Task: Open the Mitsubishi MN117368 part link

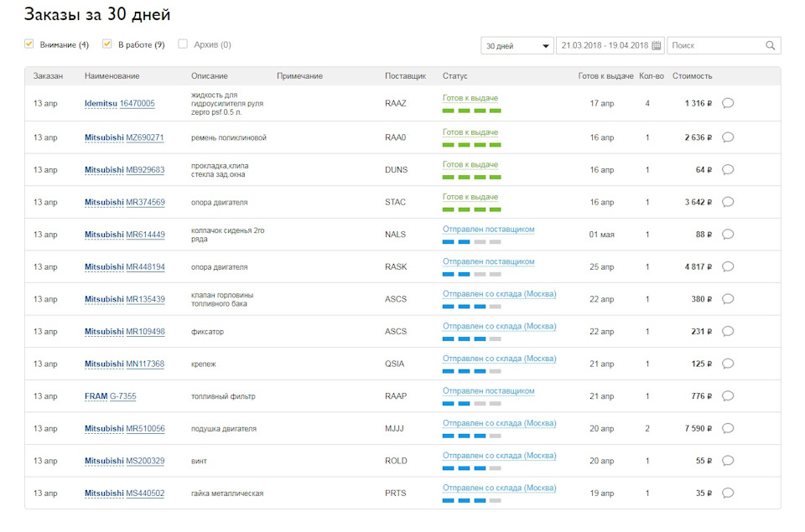Action: coord(125,364)
